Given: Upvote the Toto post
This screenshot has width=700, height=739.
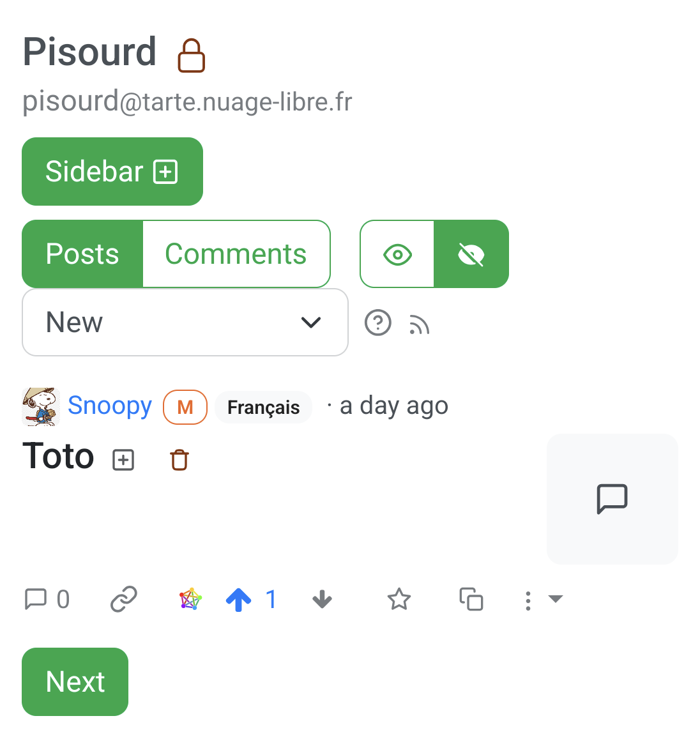Looking at the screenshot, I should [239, 600].
